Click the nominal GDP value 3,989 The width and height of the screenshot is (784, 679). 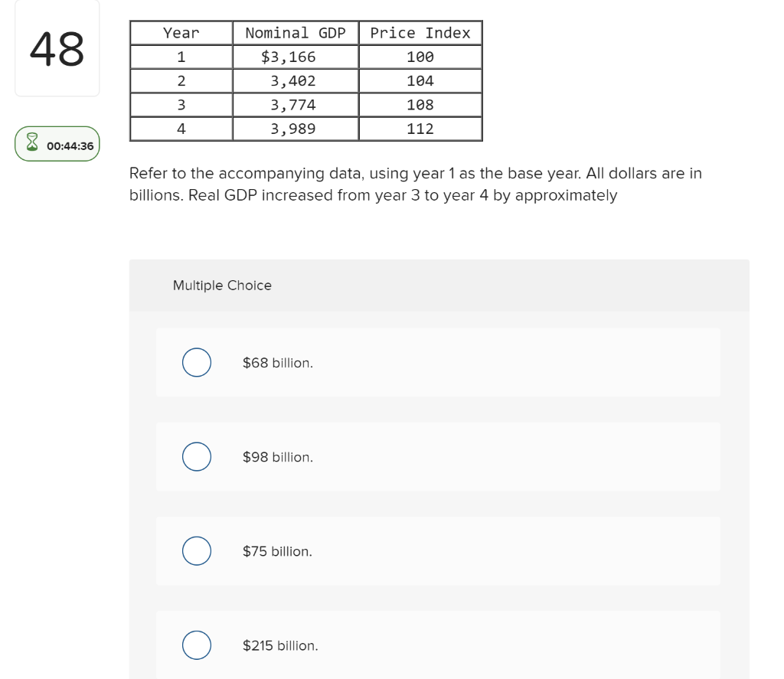click(x=295, y=129)
